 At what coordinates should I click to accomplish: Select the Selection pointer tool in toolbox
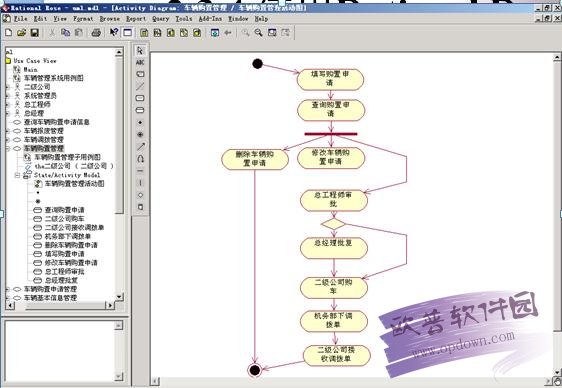(140, 51)
